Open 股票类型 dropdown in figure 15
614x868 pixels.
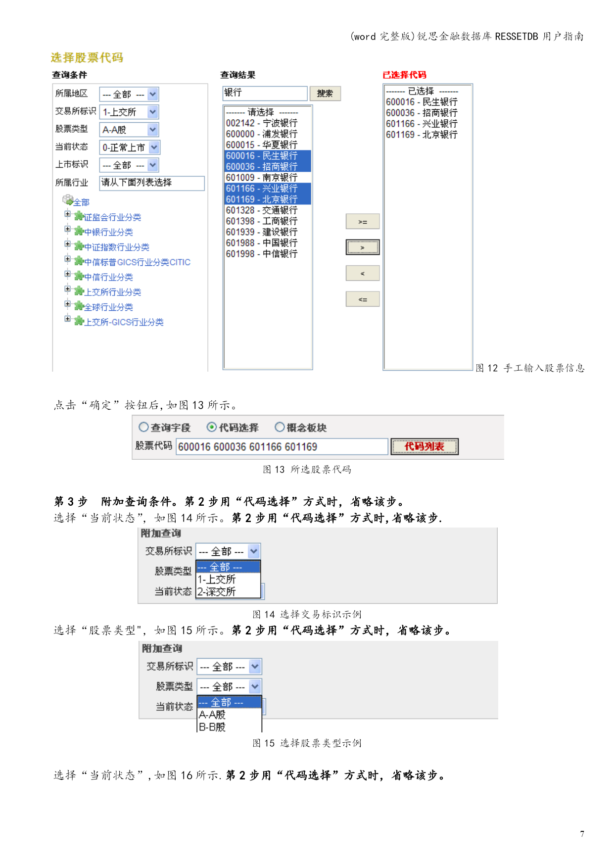[x=230, y=686]
